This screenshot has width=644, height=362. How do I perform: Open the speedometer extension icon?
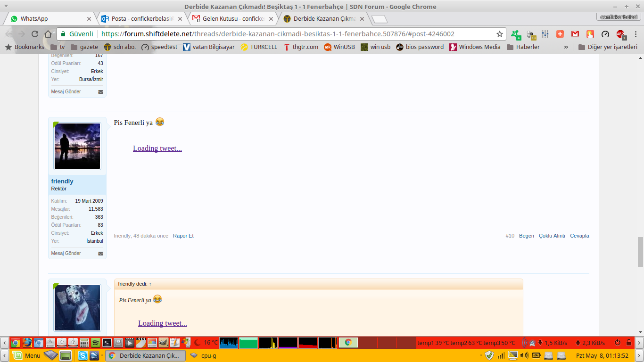(605, 34)
